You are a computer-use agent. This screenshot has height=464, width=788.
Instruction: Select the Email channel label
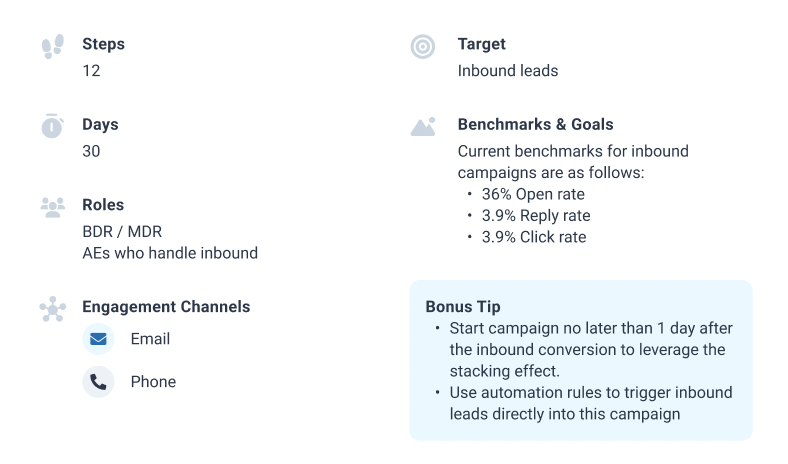[x=150, y=339]
